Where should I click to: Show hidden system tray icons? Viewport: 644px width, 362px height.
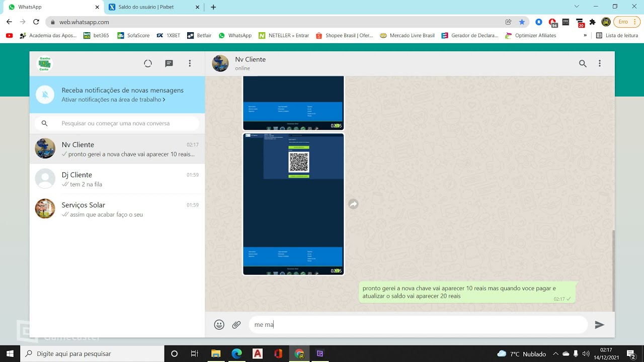point(555,354)
